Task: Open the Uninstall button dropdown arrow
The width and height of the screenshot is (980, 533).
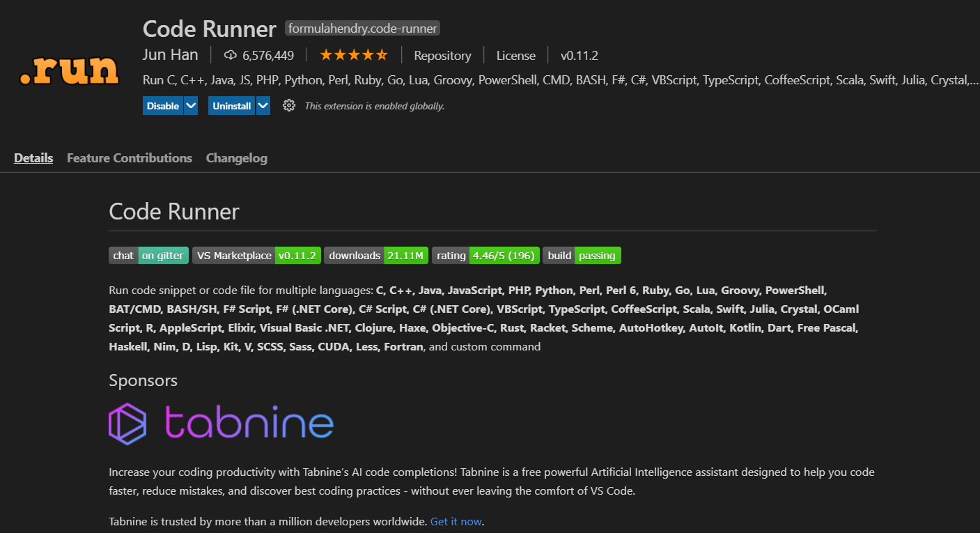Action: (x=263, y=105)
